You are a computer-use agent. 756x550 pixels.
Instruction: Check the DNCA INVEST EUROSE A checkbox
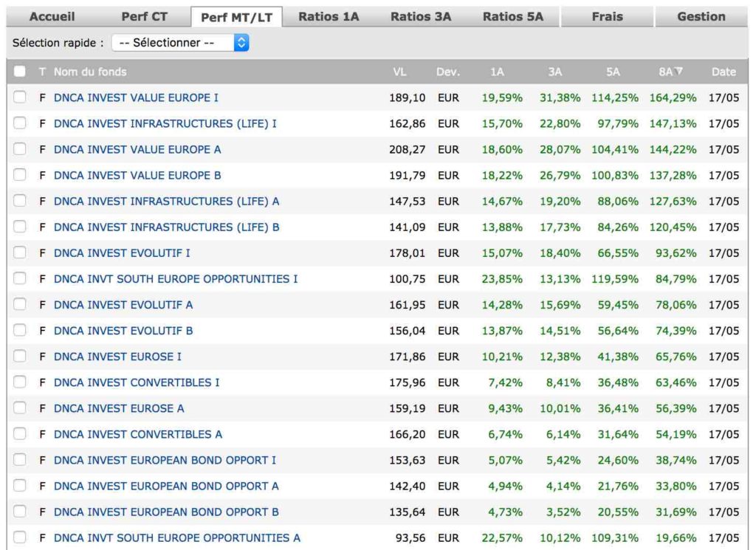[x=20, y=408]
